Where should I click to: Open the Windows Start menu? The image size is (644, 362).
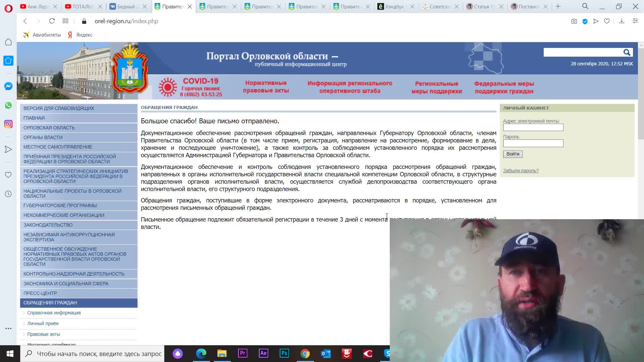pyautogui.click(x=10, y=354)
